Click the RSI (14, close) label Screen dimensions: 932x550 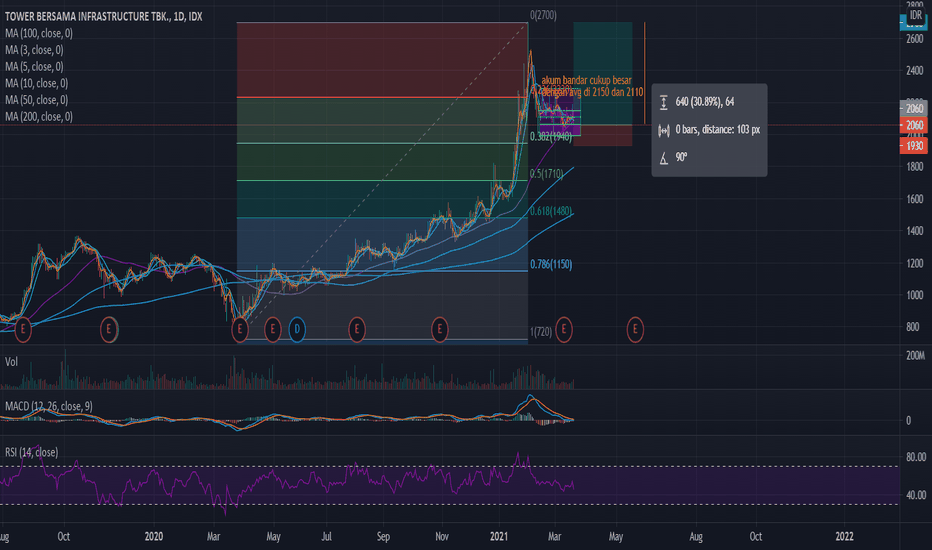[32, 452]
